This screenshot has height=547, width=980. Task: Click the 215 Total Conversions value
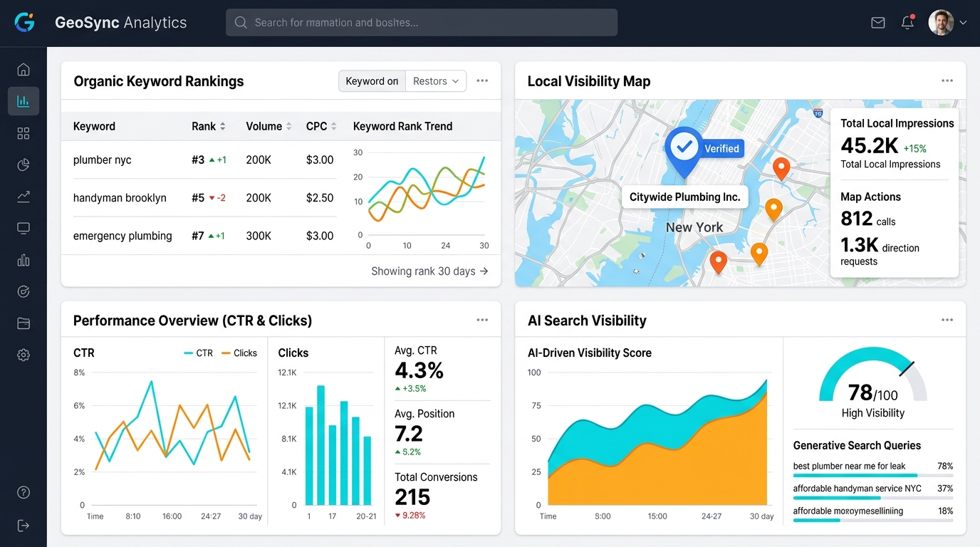click(x=412, y=496)
